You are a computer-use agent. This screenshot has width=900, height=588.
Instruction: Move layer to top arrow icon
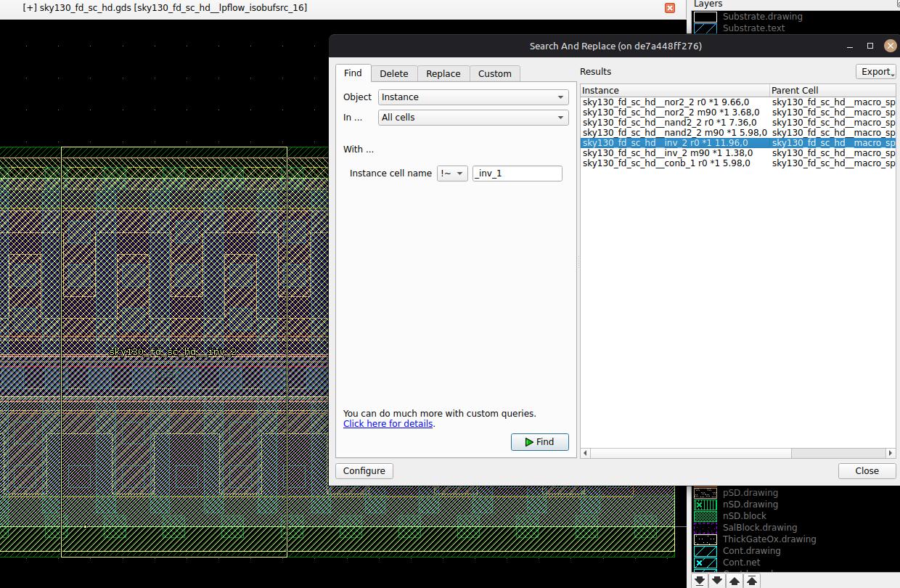click(x=752, y=581)
